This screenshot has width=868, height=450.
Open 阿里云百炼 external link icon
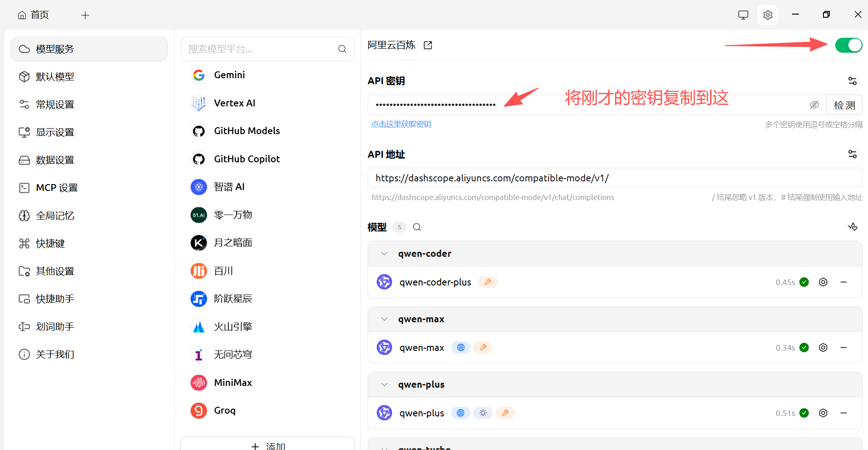coord(428,45)
